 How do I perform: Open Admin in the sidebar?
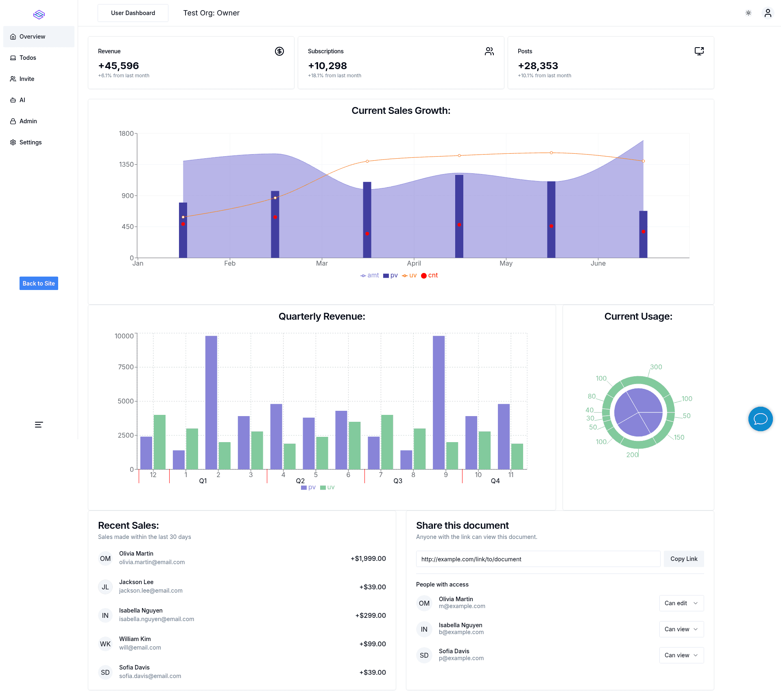click(x=39, y=121)
